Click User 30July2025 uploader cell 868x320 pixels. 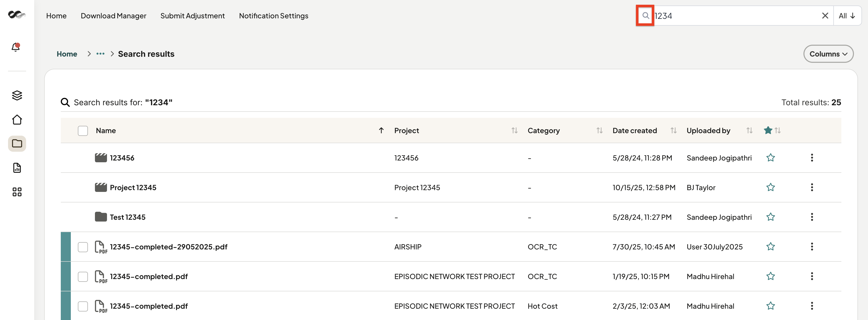[x=715, y=247]
